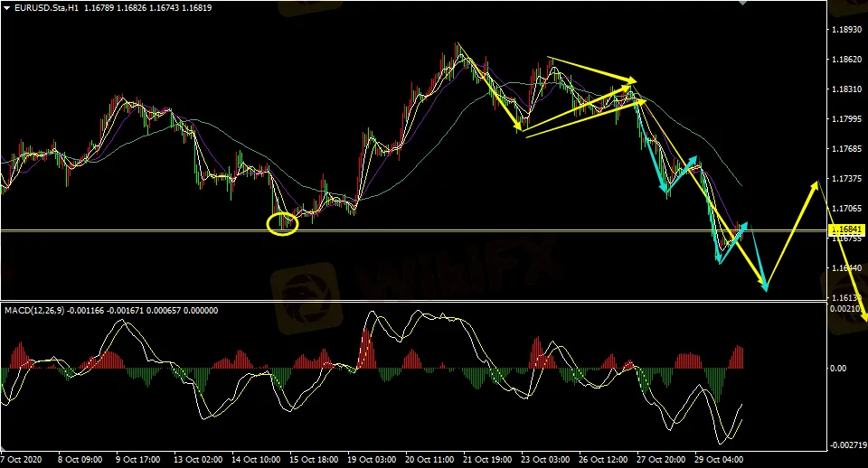The width and height of the screenshot is (868, 468).
Task: Click the 1.18930 price axis label
Action: click(x=847, y=29)
